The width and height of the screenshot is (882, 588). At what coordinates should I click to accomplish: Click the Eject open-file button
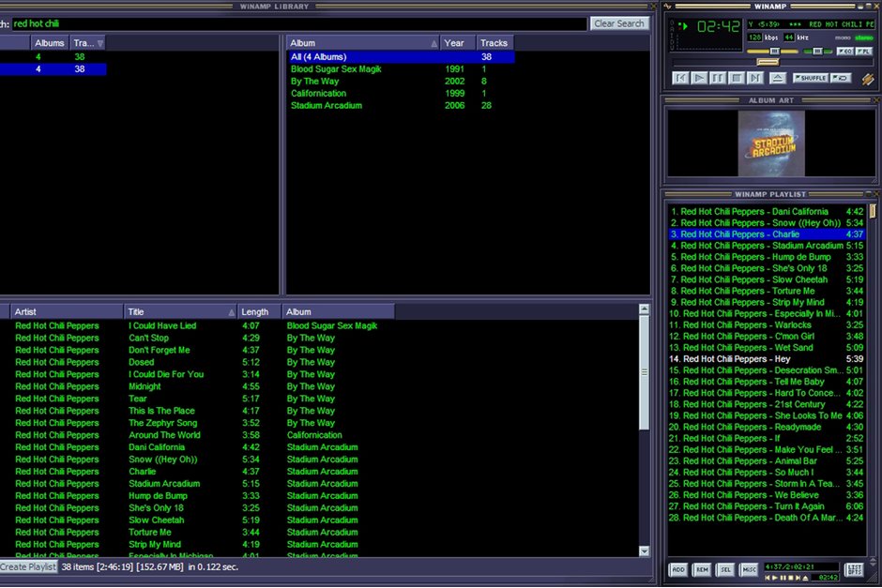(778, 78)
